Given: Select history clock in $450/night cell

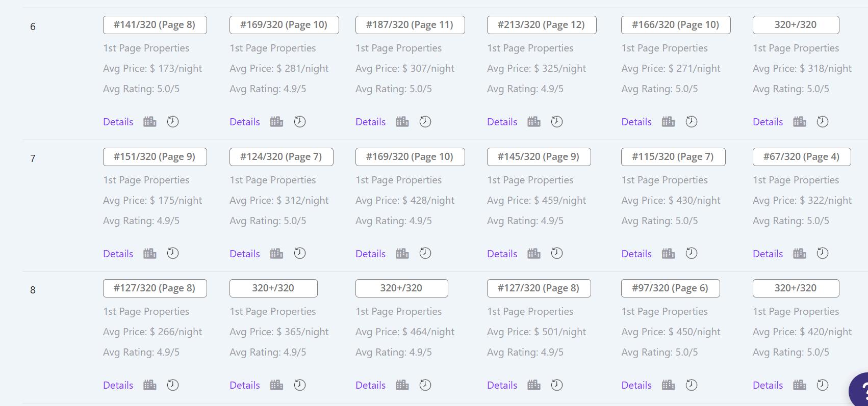Looking at the screenshot, I should (692, 385).
